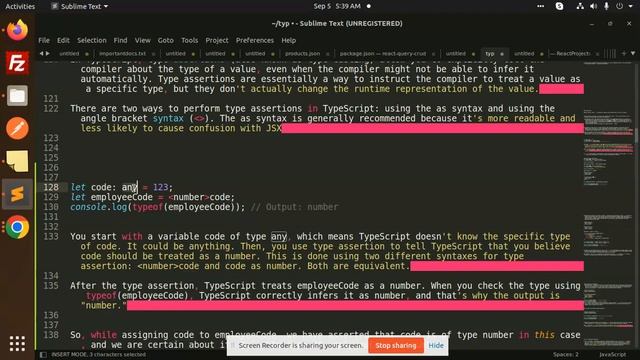Image resolution: width=640 pixels, height=360 pixels.
Task: Open the tab list dropdown arrow
Action: coord(633,53)
